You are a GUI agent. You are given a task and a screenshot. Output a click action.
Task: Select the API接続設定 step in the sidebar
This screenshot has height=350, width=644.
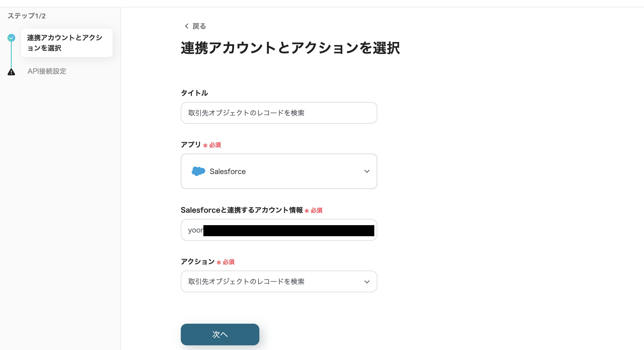[x=47, y=71]
